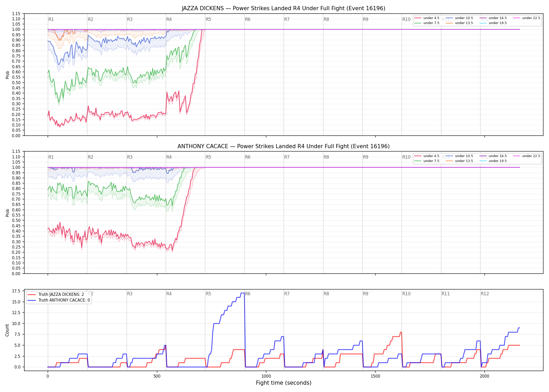
Task: Click R7 round label in Anthony Cacace chart
Action: (x=287, y=157)
